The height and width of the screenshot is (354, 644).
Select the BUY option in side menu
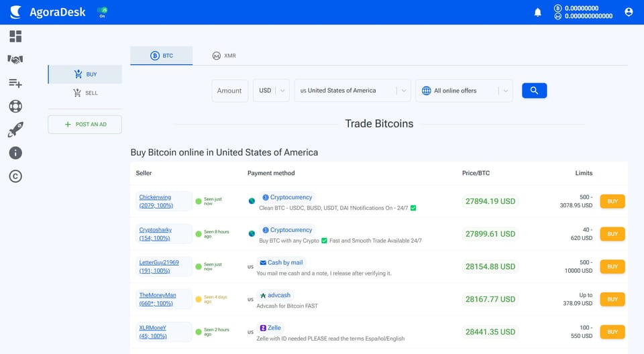[85, 74]
